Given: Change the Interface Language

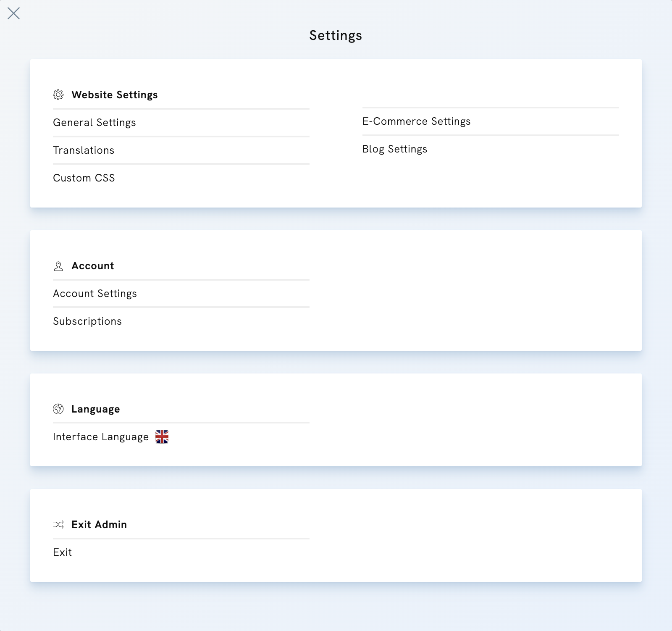Looking at the screenshot, I should pos(100,436).
